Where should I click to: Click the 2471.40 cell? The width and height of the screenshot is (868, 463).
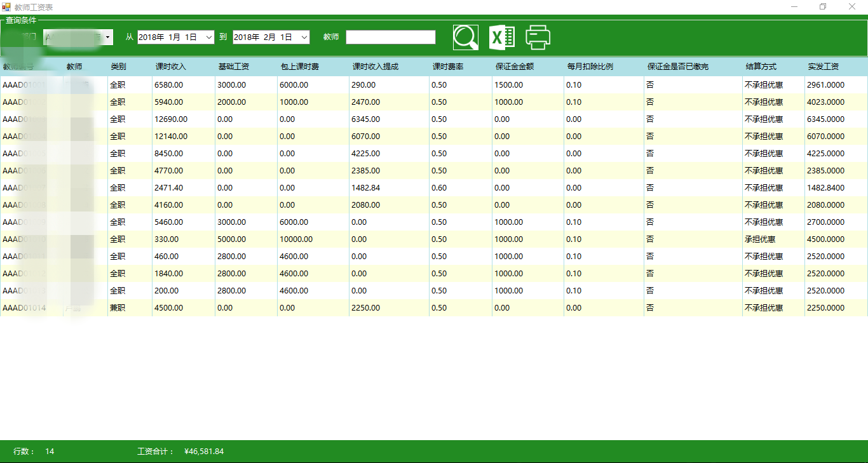[183, 188]
